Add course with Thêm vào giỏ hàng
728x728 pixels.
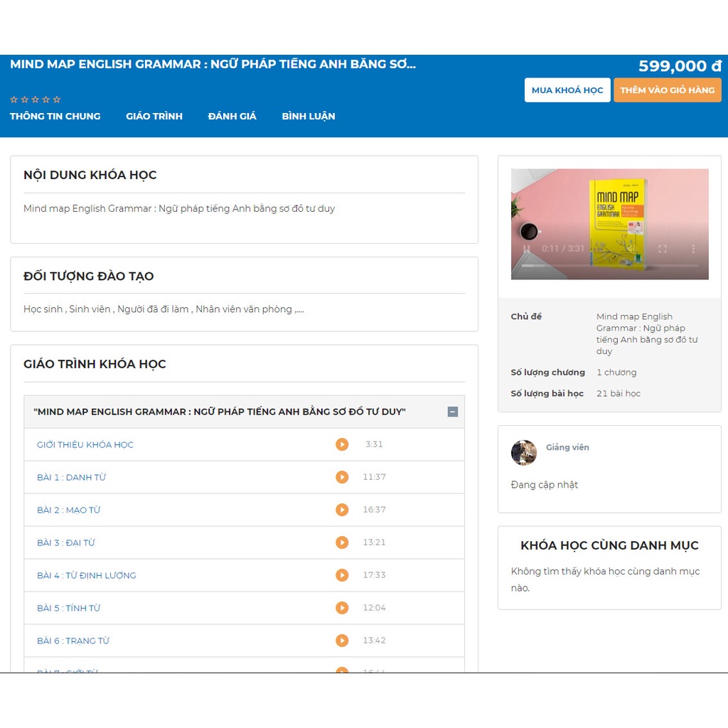click(667, 90)
